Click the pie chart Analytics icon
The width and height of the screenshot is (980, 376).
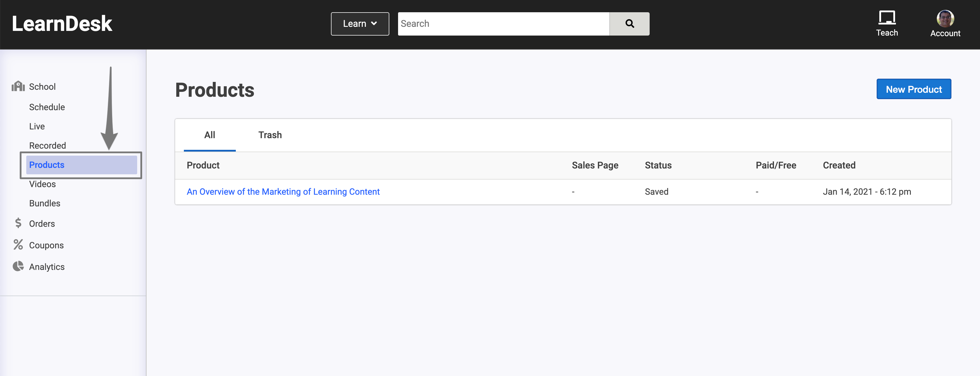pyautogui.click(x=18, y=266)
